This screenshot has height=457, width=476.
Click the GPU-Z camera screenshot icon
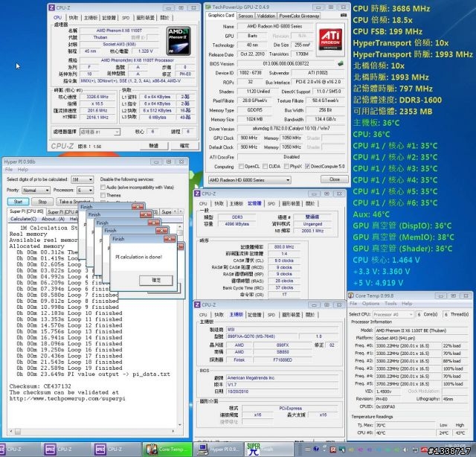[x=344, y=15]
